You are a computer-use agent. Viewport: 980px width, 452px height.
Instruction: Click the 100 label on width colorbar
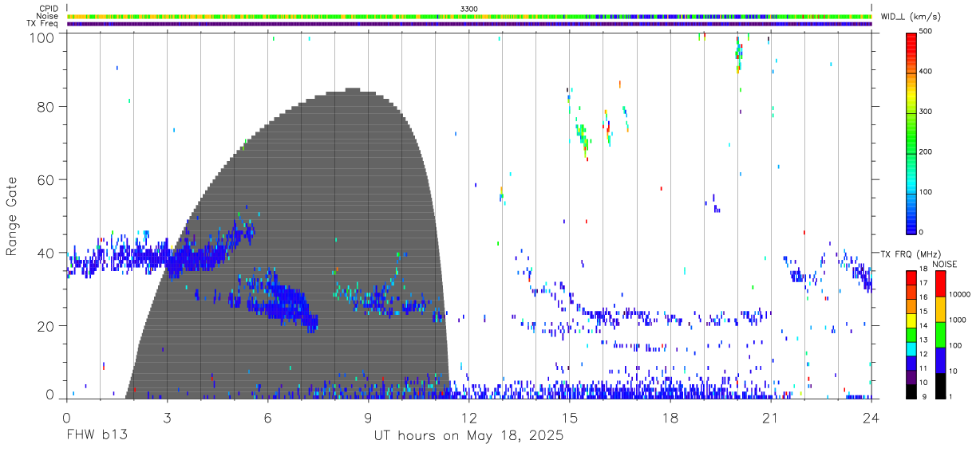(x=927, y=192)
